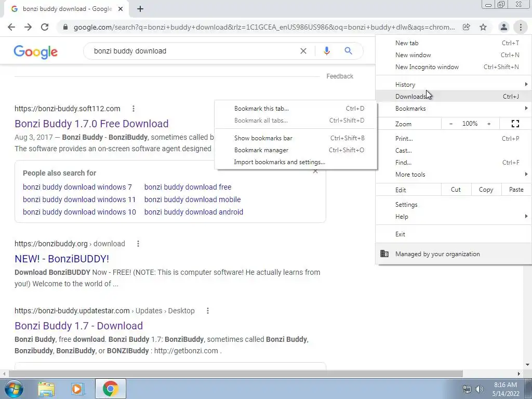Open the network tray icon
Screen dimensions: 532x399
point(467,389)
